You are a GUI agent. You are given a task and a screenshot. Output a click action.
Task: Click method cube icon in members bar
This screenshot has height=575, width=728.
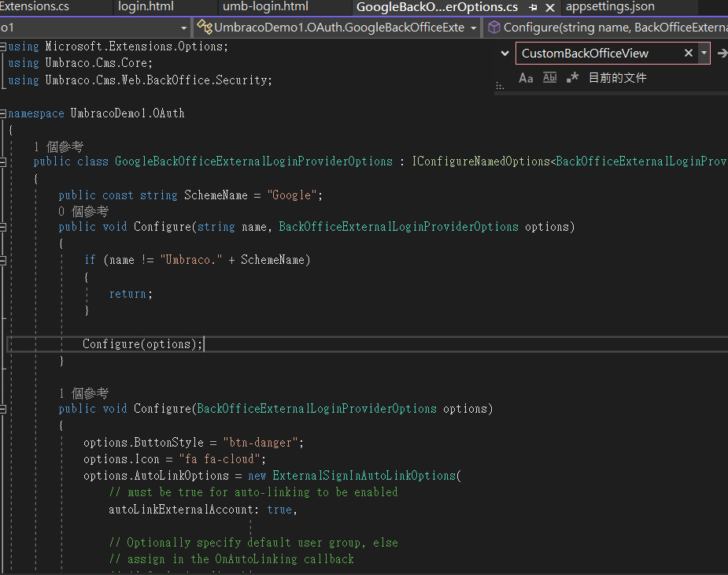point(494,28)
